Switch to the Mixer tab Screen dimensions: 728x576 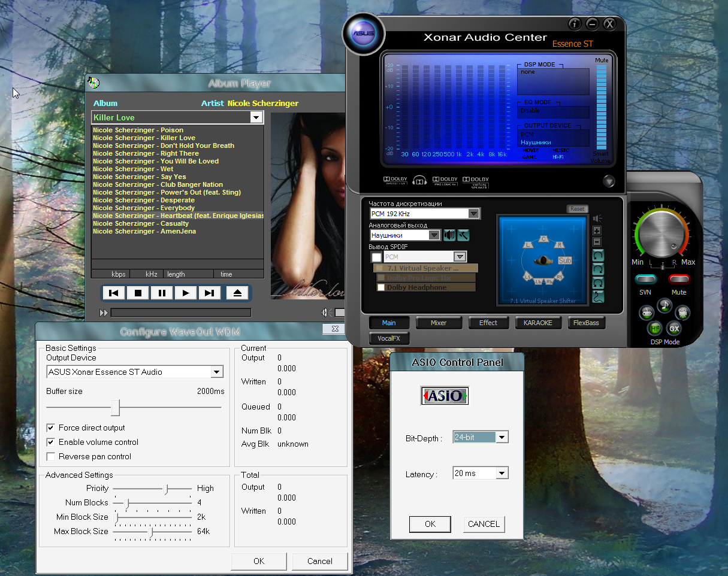tap(439, 323)
